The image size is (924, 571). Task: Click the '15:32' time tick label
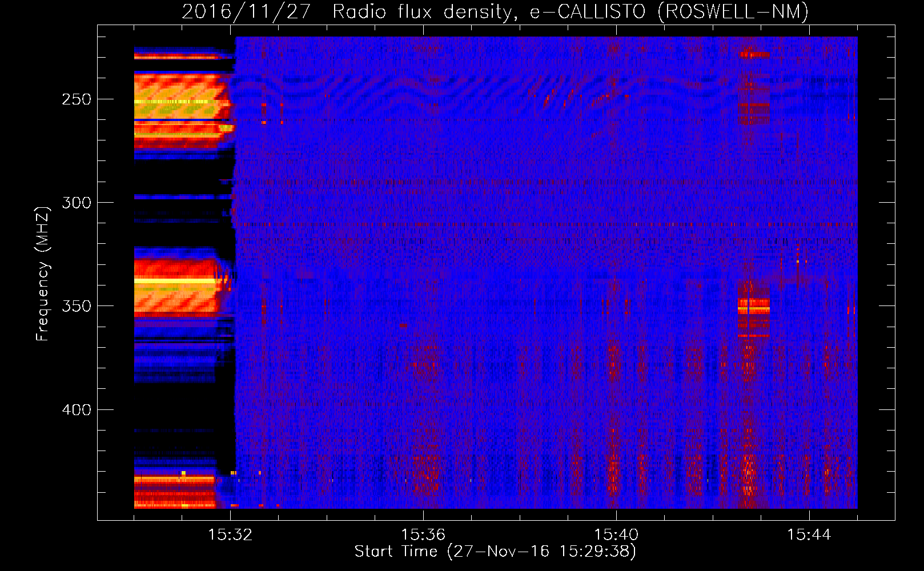(x=230, y=534)
